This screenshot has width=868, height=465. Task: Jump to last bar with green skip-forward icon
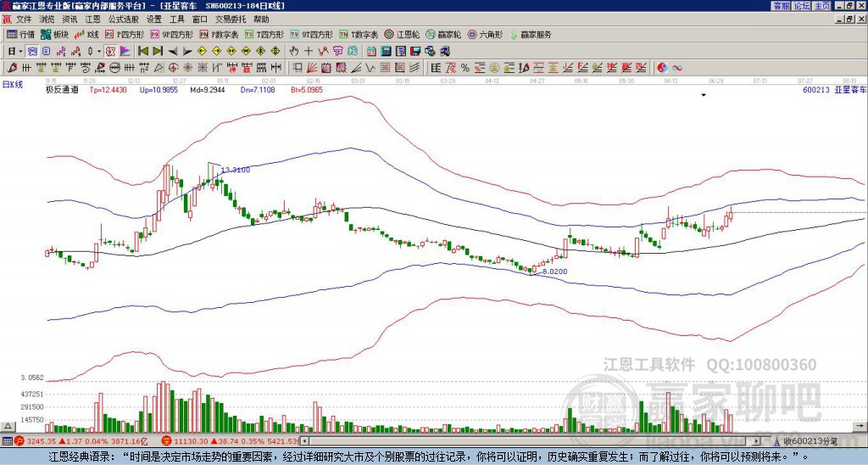click(157, 51)
